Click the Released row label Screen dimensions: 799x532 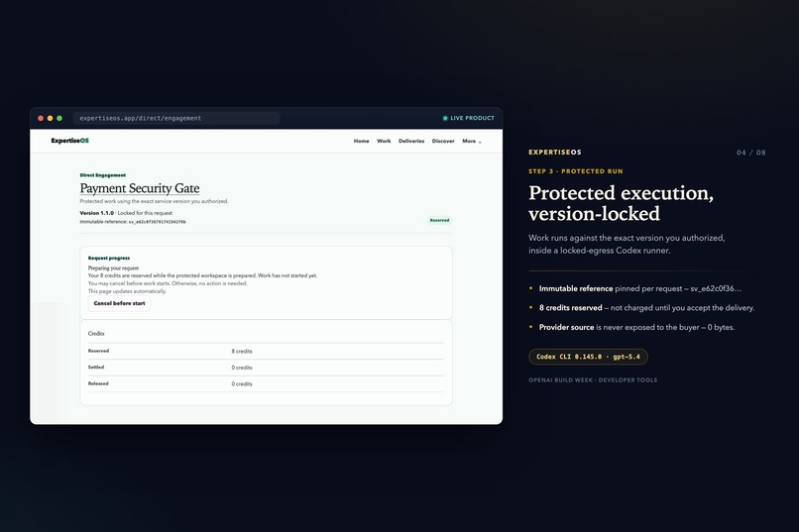[98, 383]
